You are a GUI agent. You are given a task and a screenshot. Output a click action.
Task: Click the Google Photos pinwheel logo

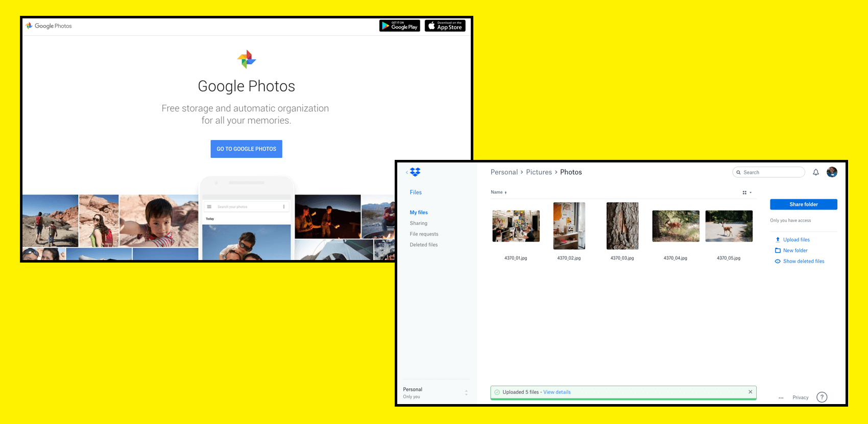pos(247,59)
